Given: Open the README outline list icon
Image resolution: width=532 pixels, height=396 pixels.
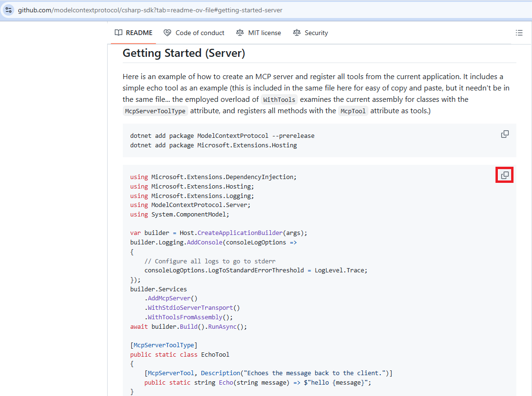Looking at the screenshot, I should pyautogui.click(x=519, y=33).
